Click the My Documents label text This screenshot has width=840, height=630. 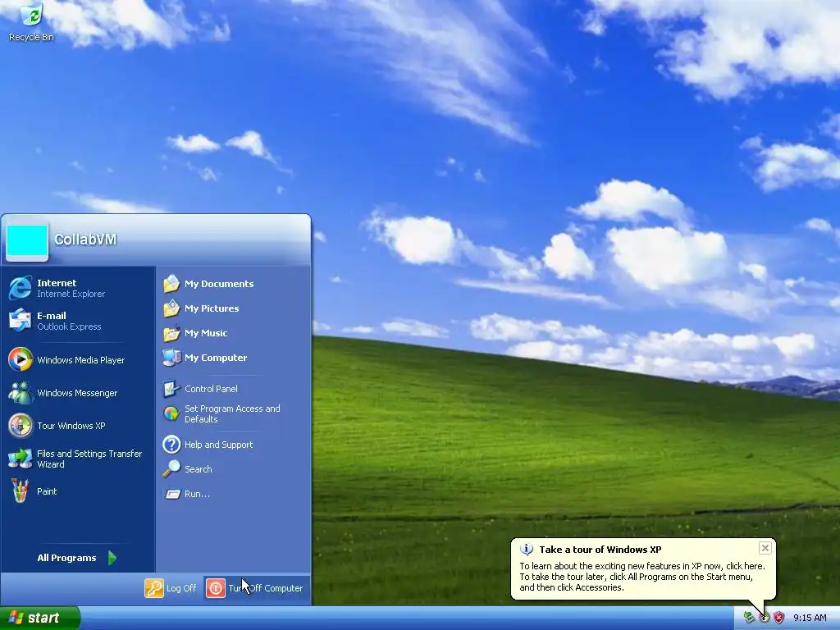219,283
